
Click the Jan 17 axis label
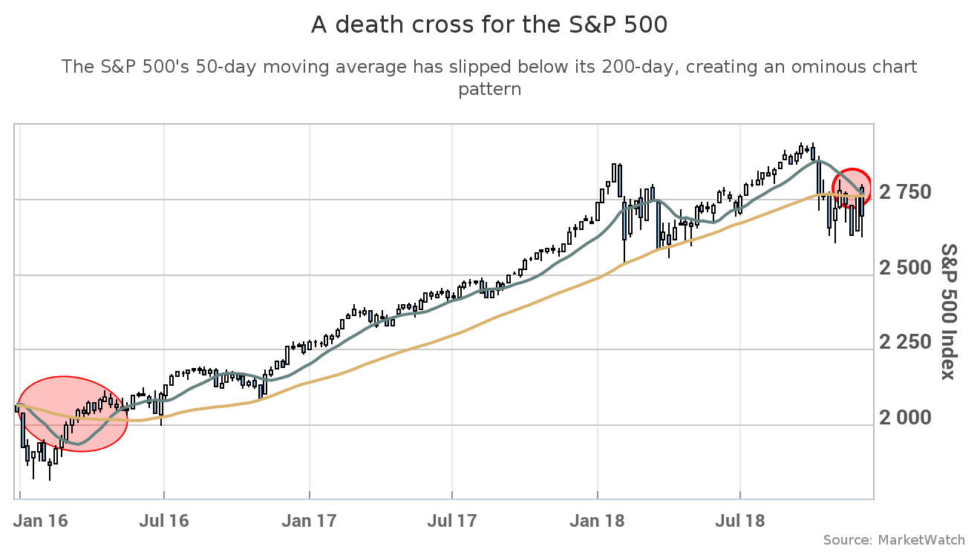pos(309,521)
